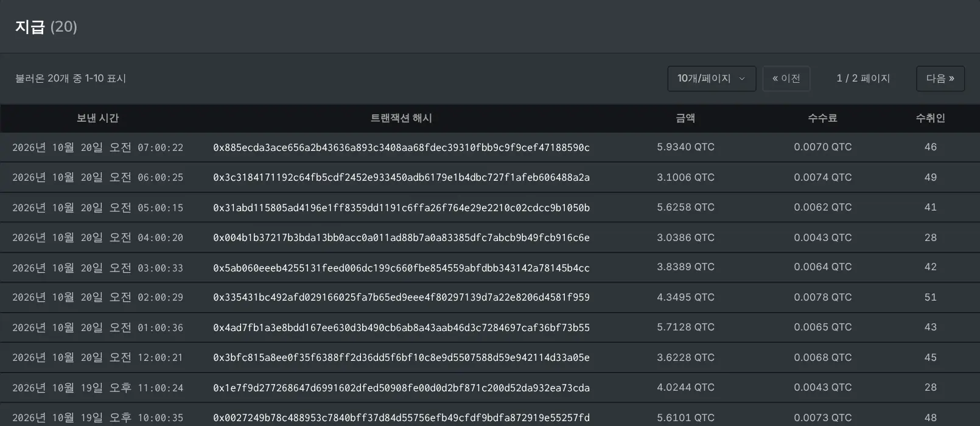The height and width of the screenshot is (426, 980).
Task: Click the fee 0.0070 QTC
Action: tap(822, 147)
